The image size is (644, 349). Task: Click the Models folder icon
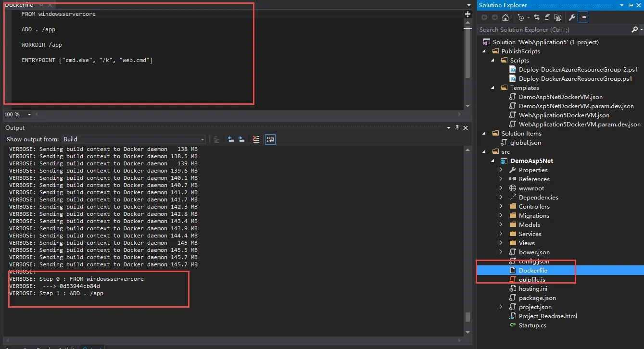click(513, 225)
